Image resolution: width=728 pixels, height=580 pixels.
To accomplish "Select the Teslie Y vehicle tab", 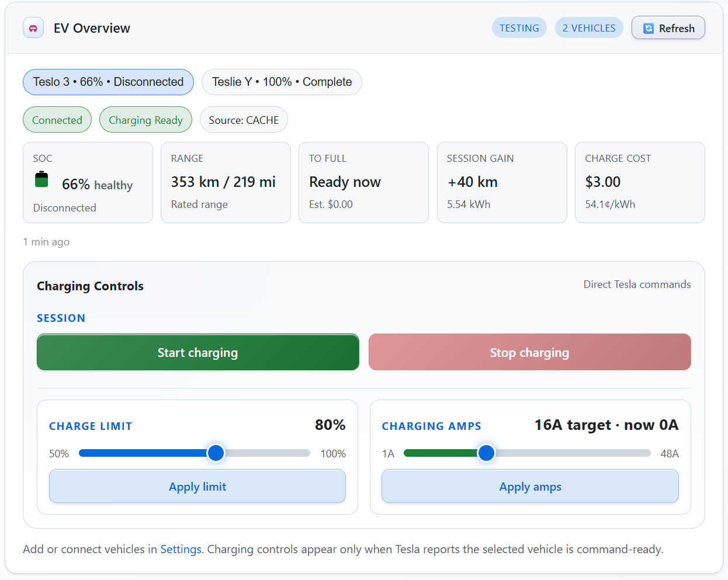I will coord(282,82).
